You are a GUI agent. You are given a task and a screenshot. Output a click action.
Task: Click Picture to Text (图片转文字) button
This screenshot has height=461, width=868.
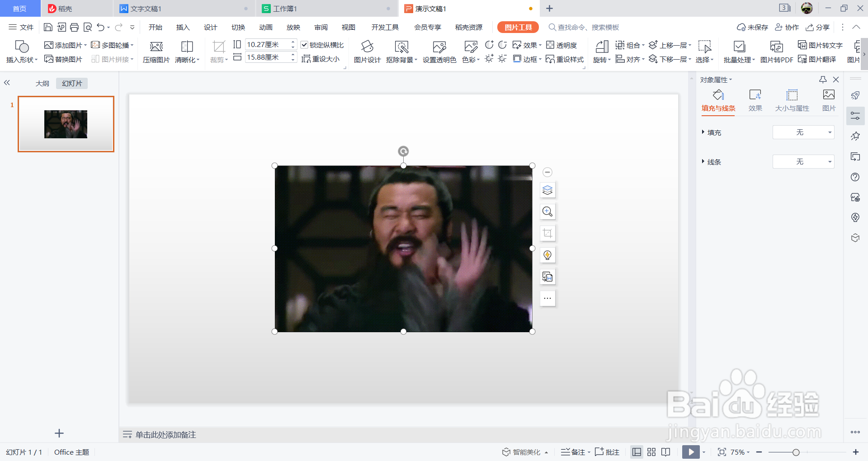click(820, 45)
